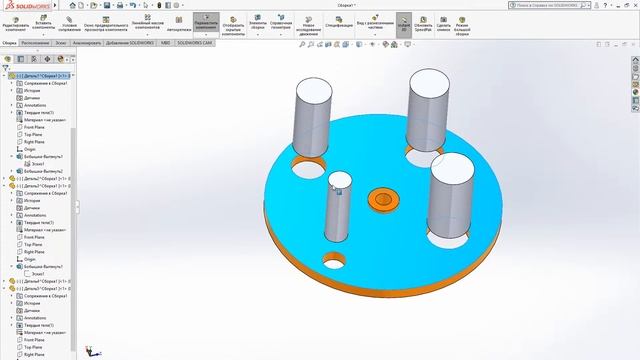
Task: Open the Component Preview Window tool
Action: pos(106,24)
